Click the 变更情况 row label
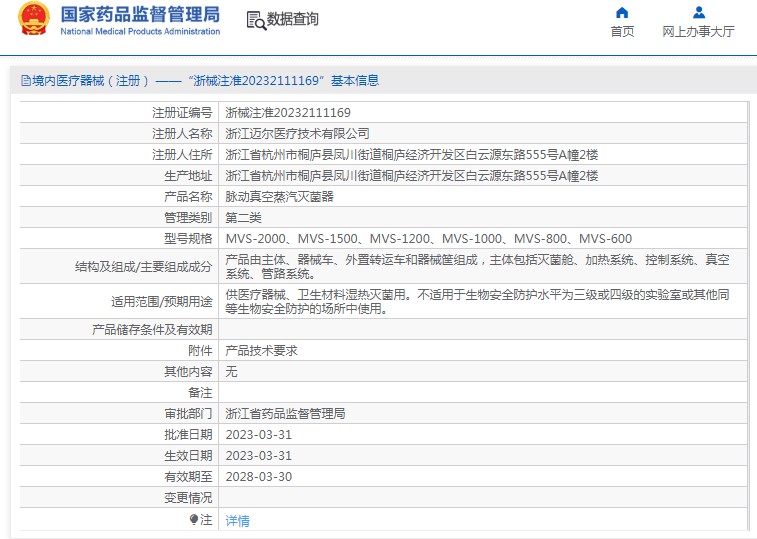 coord(188,497)
